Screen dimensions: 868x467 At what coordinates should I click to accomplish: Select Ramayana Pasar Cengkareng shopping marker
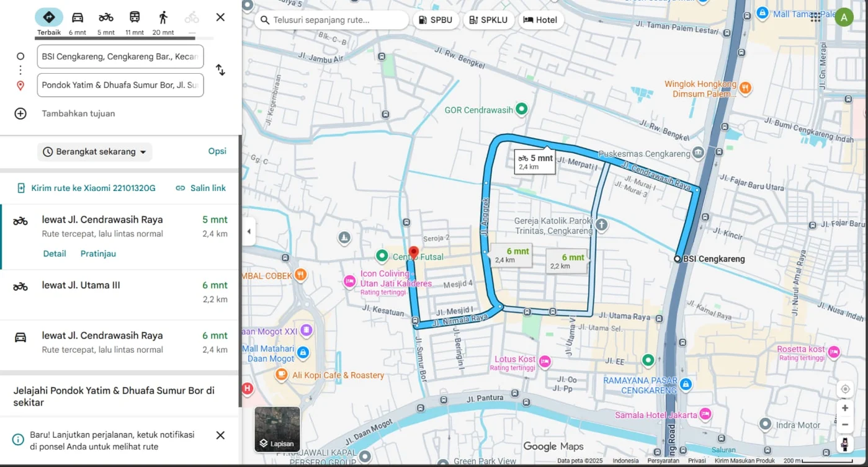pyautogui.click(x=686, y=385)
